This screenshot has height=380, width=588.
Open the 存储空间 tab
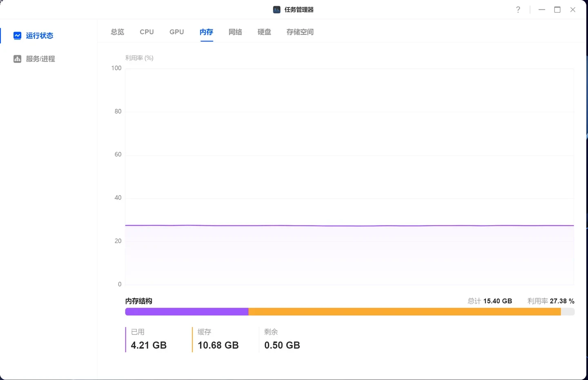(x=300, y=32)
